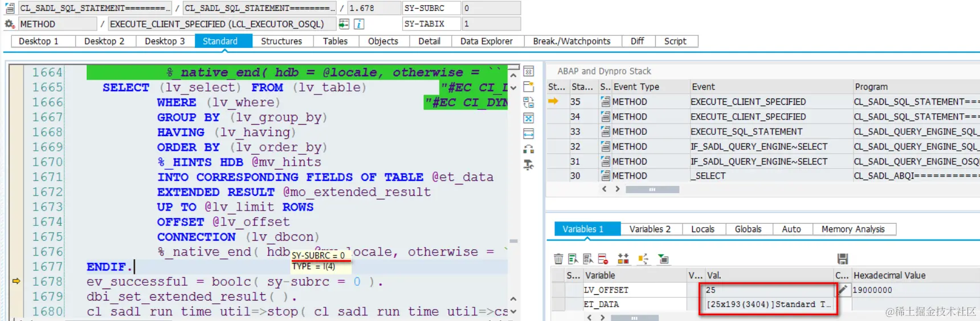Click the Event Type column header
The height and width of the screenshot is (321, 980).
coord(650,87)
